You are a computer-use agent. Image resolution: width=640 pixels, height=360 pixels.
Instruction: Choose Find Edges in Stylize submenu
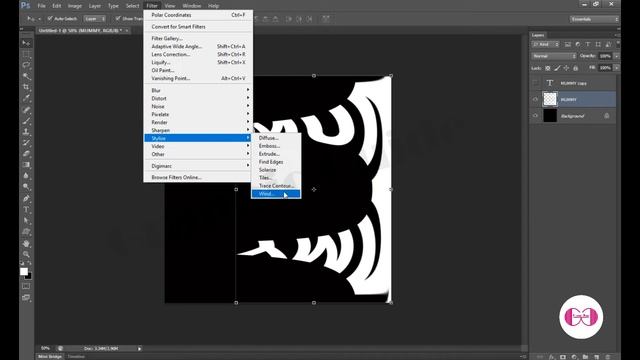pos(276,162)
